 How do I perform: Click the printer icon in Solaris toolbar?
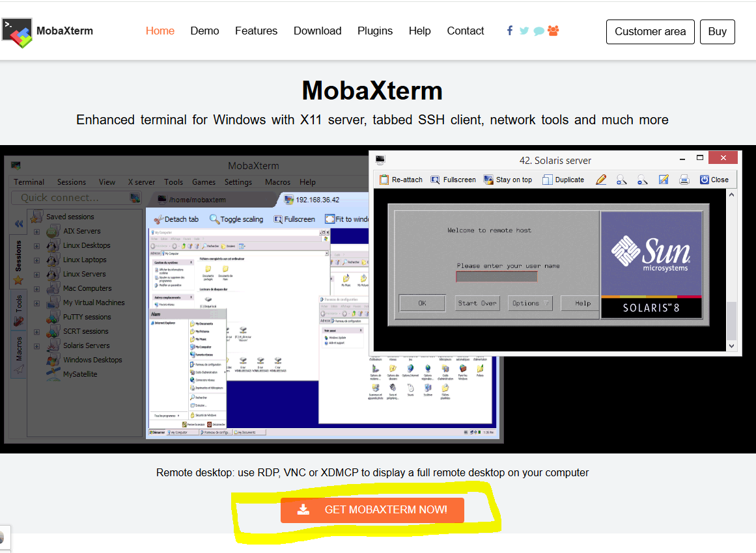point(684,180)
